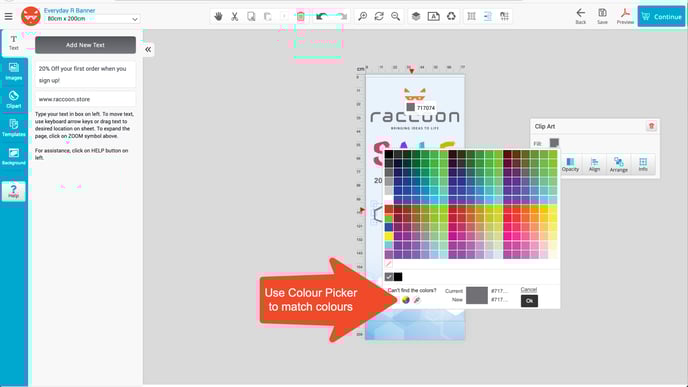Choose the no-colour transparent swatch
The height and width of the screenshot is (387, 688).
(389, 264)
